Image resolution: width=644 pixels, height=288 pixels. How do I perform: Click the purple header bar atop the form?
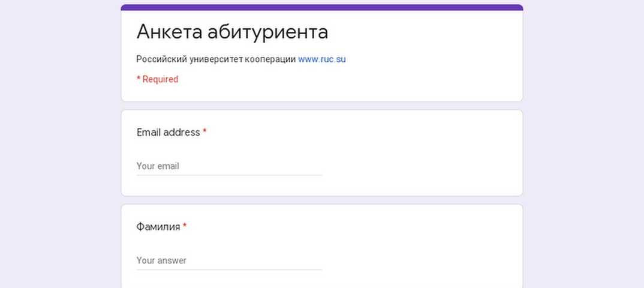pyautogui.click(x=321, y=7)
